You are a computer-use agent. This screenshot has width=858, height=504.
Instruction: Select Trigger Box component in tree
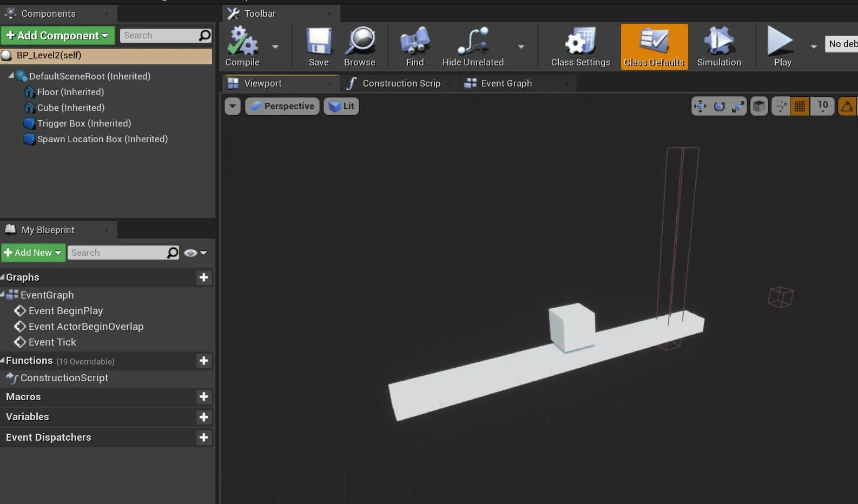(x=84, y=123)
